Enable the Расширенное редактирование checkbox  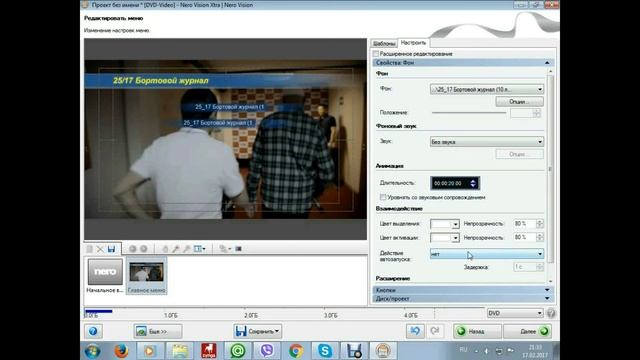[376, 54]
